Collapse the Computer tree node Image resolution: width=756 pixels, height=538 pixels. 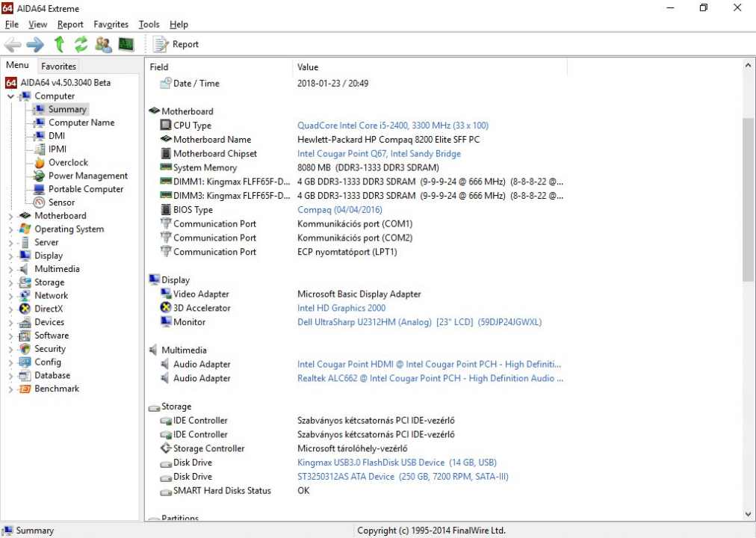(x=10, y=96)
